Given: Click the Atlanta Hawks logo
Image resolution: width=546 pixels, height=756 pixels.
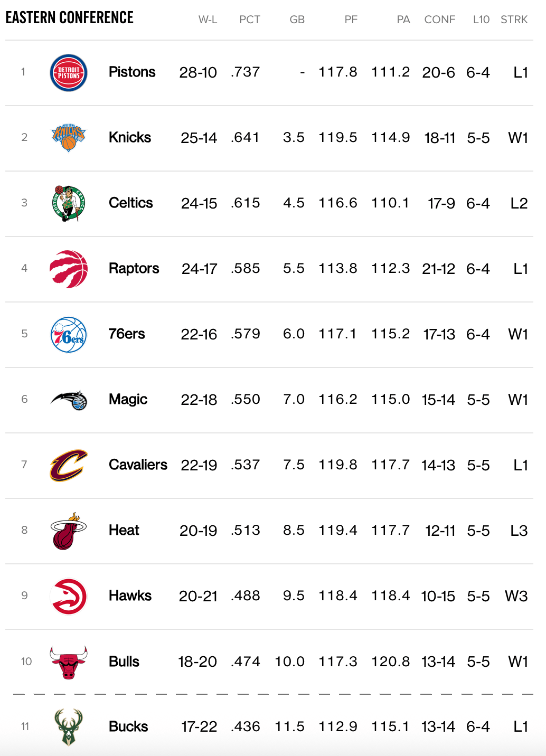Looking at the screenshot, I should 69,596.
